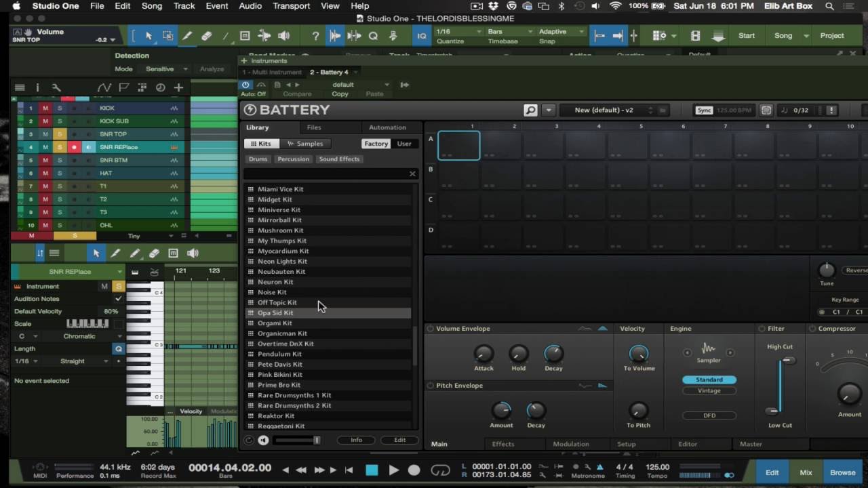Switch to the Files tab in Battery
Image resolution: width=868 pixels, height=488 pixels.
314,127
